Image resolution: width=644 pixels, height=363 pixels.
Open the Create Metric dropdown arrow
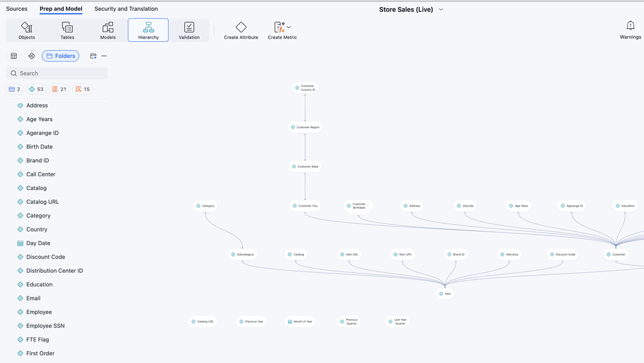point(289,27)
